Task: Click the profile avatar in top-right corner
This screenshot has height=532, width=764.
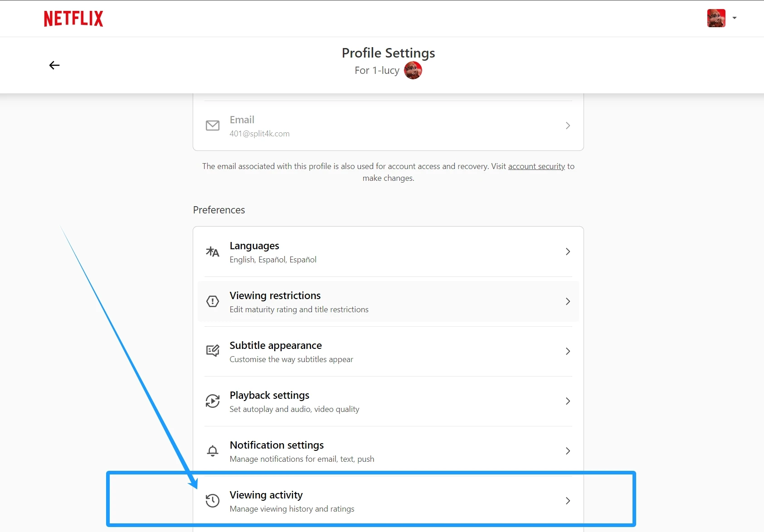Action: [x=716, y=18]
